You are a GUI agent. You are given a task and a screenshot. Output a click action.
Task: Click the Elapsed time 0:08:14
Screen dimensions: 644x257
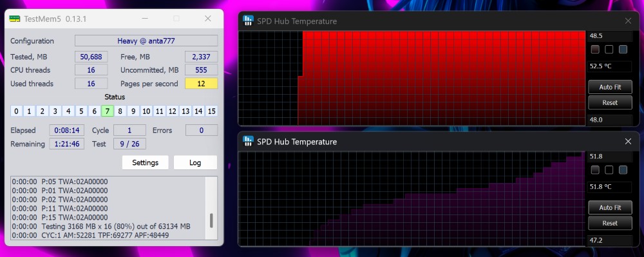(67, 130)
